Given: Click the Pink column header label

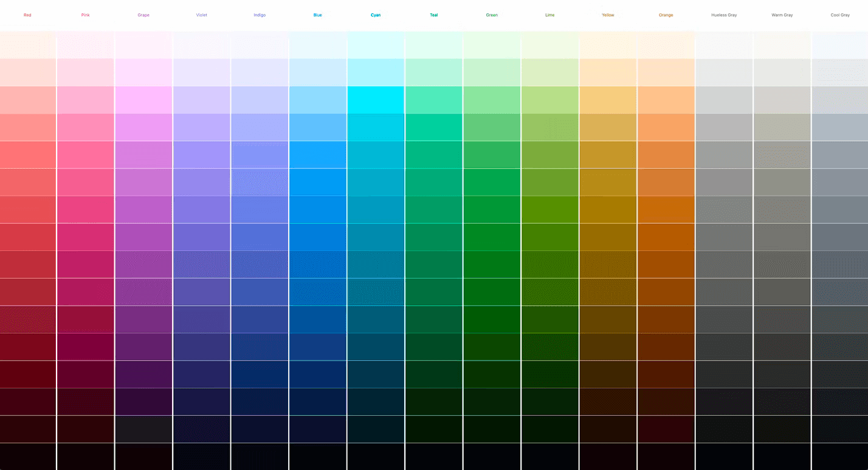Looking at the screenshot, I should point(85,15).
